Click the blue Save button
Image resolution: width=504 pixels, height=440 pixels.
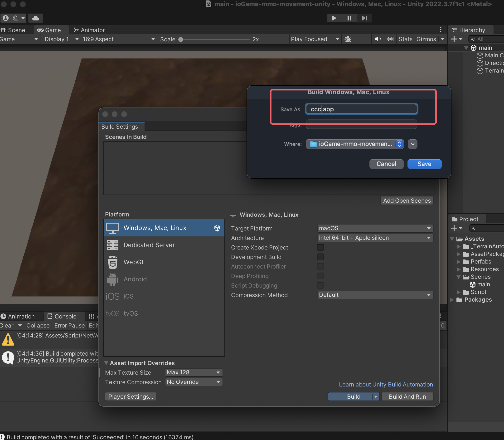(x=424, y=164)
